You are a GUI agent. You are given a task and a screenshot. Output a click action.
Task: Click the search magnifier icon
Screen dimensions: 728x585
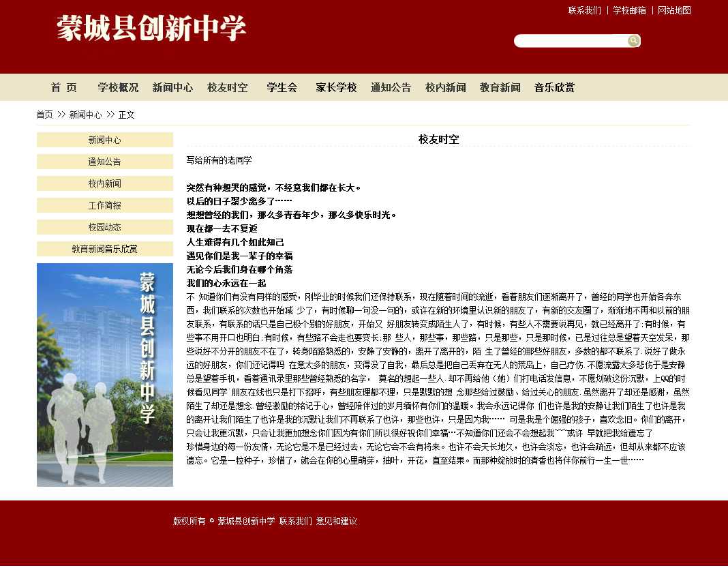pyautogui.click(x=633, y=41)
